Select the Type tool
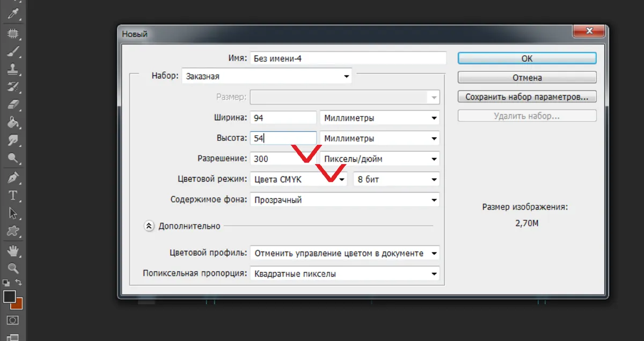The image size is (644, 341). (13, 195)
